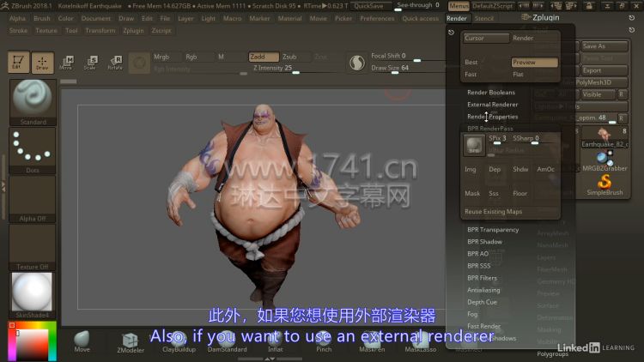Open the Standard brush picker
This screenshot has width=644, height=362.
33,102
